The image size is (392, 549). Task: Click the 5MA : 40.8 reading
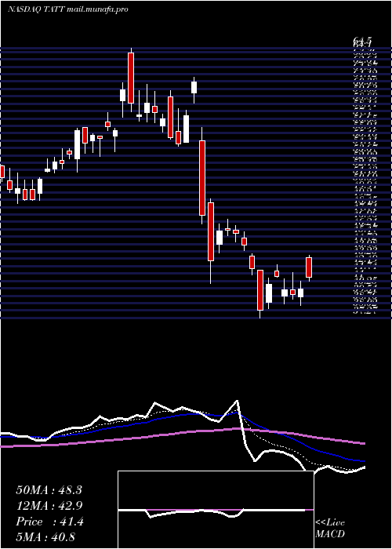45,537
